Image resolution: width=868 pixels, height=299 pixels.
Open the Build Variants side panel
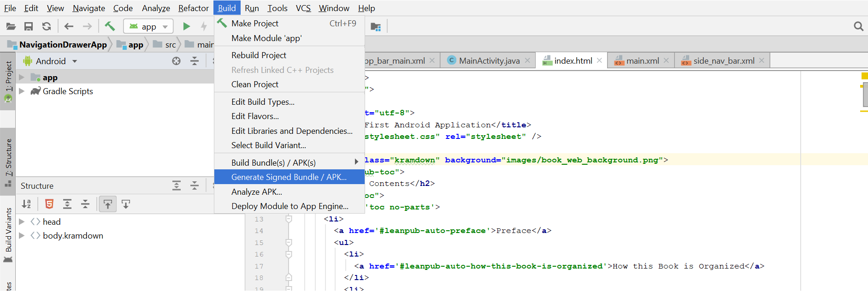click(x=8, y=234)
